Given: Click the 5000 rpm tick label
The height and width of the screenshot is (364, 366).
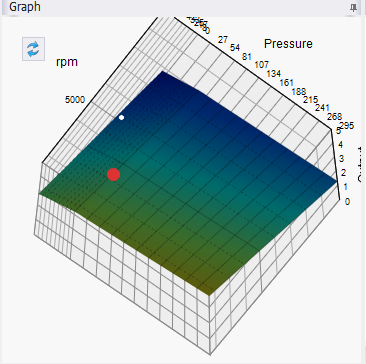Looking at the screenshot, I should coord(75,100).
